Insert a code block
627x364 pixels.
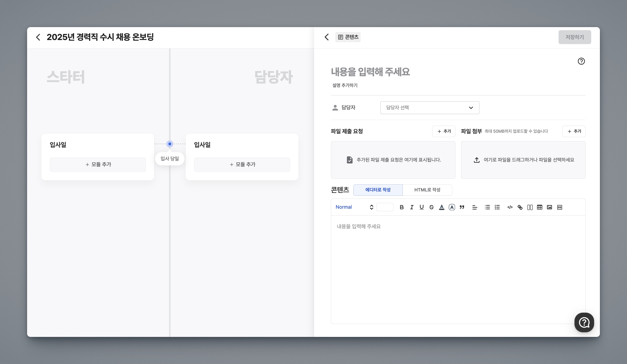[x=510, y=207]
